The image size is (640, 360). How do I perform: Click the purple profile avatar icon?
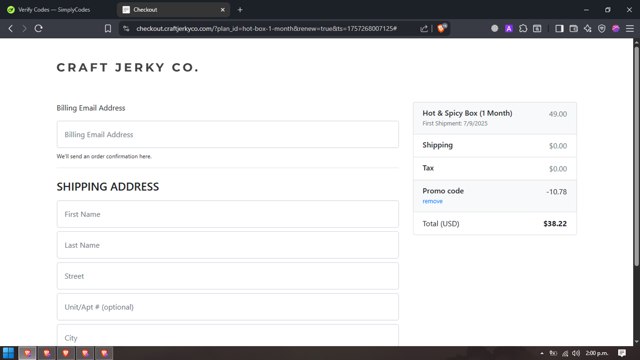(x=616, y=29)
